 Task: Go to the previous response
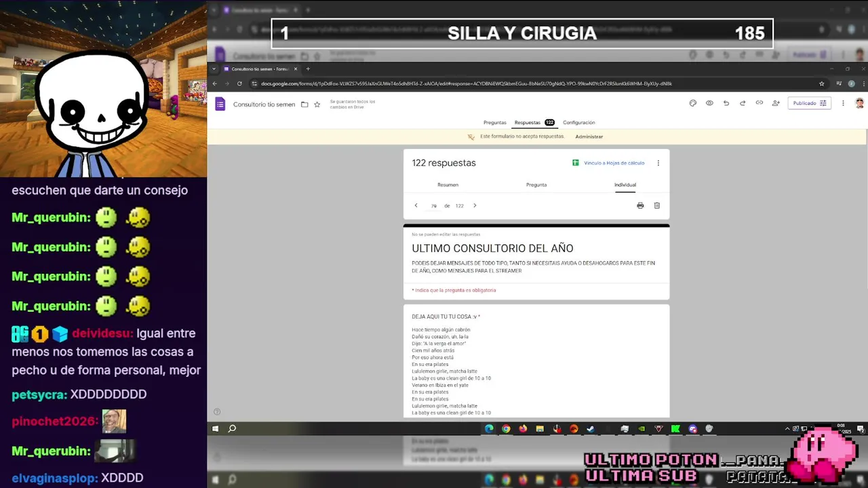(416, 205)
